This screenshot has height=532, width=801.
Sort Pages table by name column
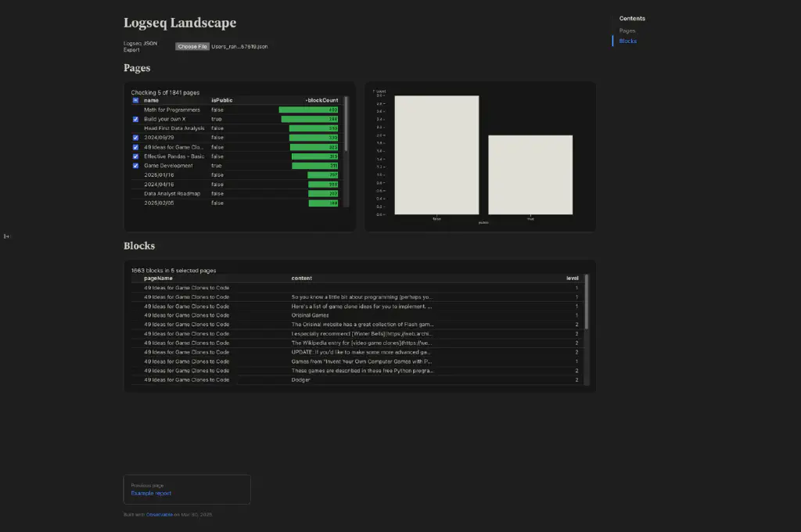click(151, 100)
